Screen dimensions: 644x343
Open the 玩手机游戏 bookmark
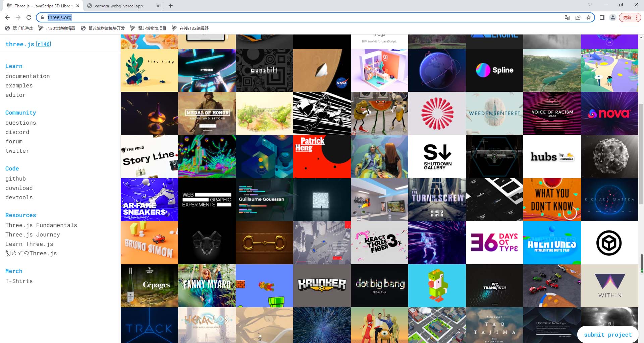(19, 28)
